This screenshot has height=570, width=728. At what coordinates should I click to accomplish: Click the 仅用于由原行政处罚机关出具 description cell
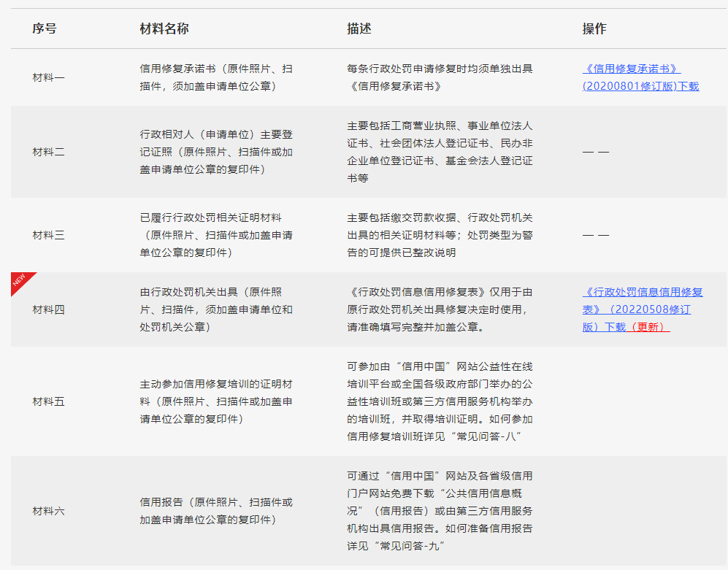(440, 309)
